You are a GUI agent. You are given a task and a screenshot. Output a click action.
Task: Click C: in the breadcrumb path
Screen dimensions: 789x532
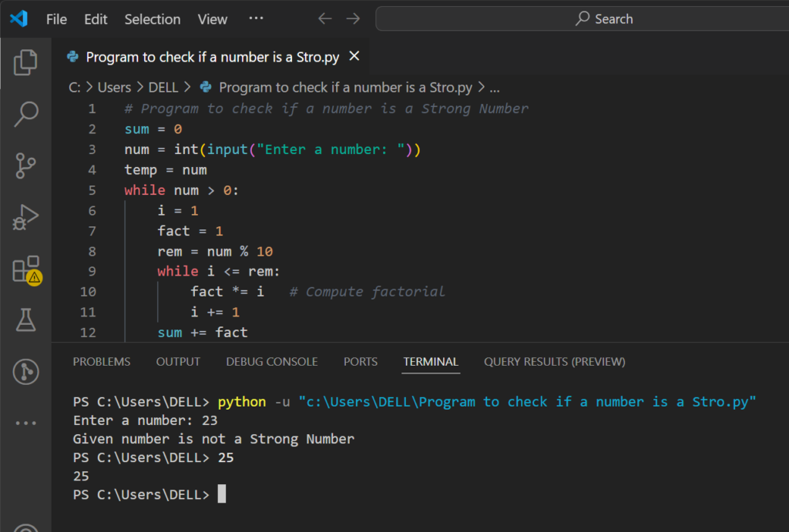click(x=75, y=88)
